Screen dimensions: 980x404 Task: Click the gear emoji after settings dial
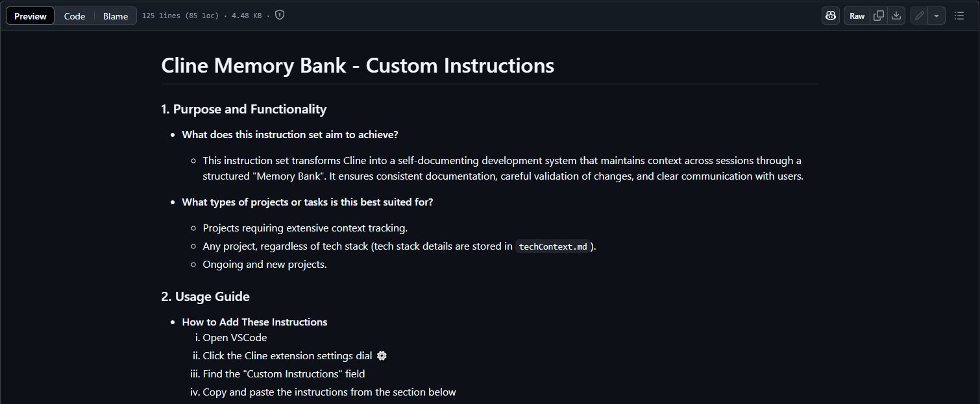coord(382,355)
